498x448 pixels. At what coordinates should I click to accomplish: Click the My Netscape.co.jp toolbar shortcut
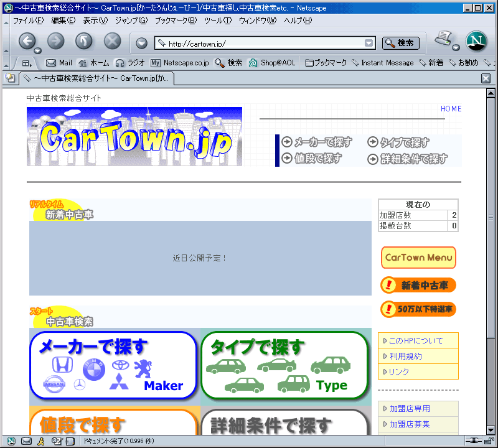pyautogui.click(x=180, y=63)
